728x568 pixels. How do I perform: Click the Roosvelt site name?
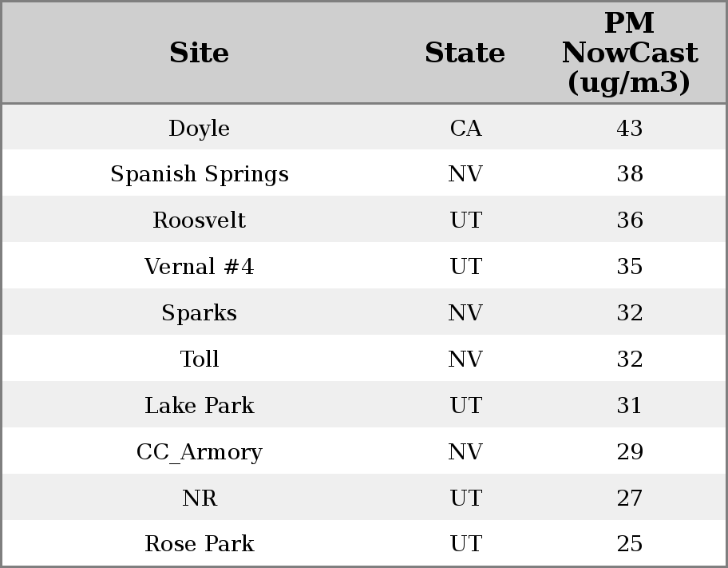coord(200,220)
